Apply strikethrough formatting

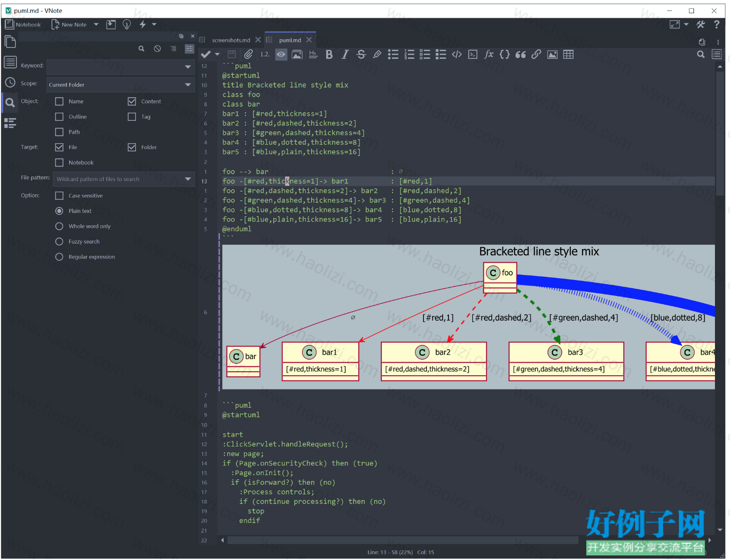pos(361,55)
